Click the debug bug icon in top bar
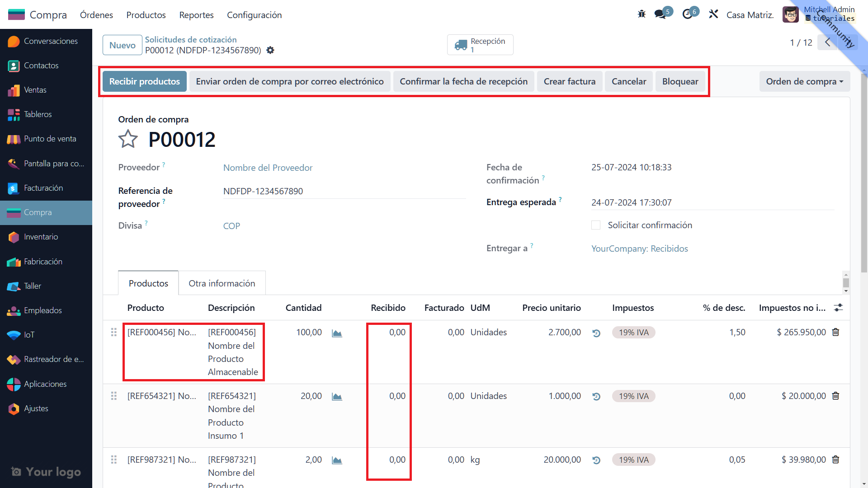This screenshot has height=488, width=868. pos(642,14)
